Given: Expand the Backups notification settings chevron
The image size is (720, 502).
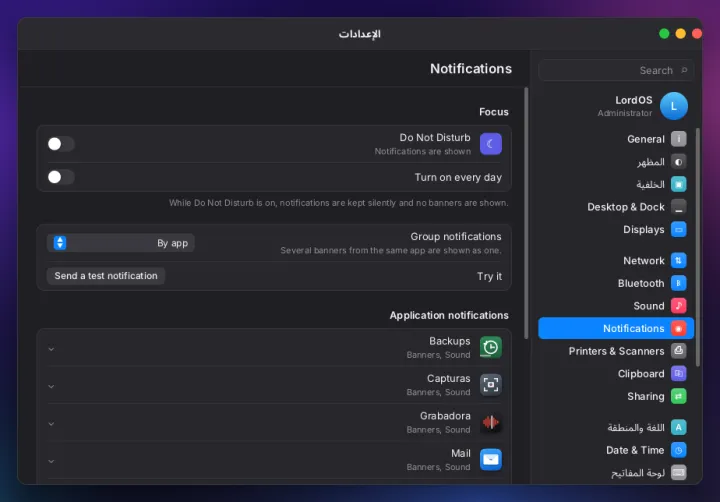Looking at the screenshot, I should 51,349.
